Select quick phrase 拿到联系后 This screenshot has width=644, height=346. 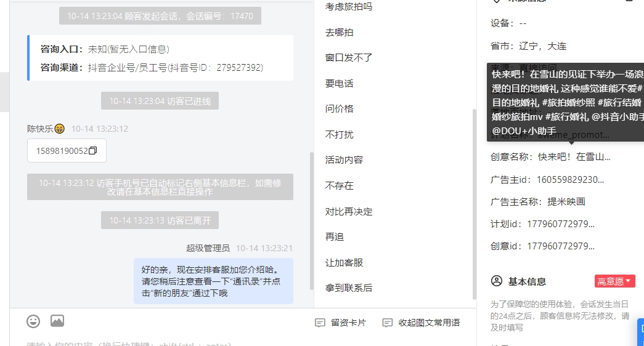[349, 288]
